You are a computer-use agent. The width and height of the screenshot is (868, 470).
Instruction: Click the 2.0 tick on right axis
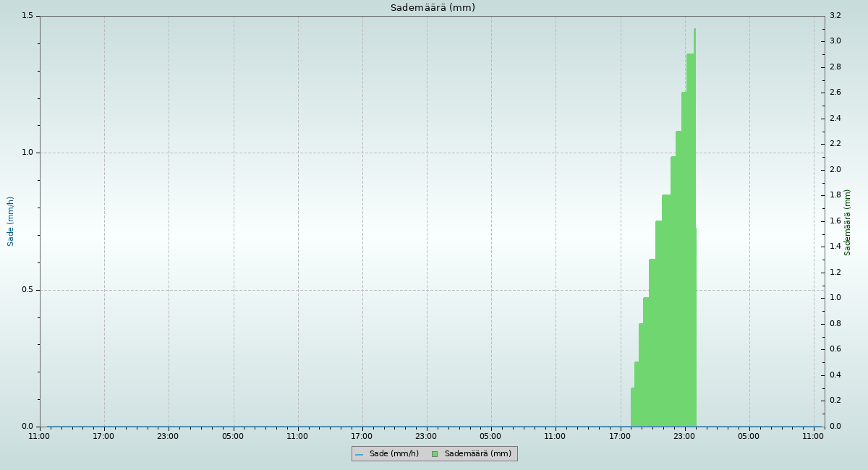coord(835,170)
